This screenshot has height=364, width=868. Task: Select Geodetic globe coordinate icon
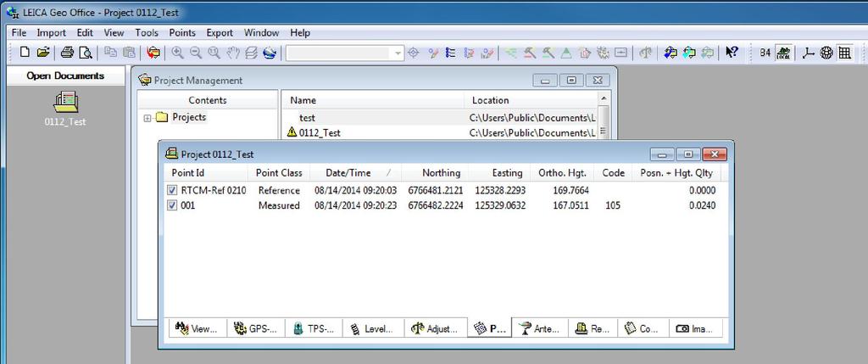point(826,53)
